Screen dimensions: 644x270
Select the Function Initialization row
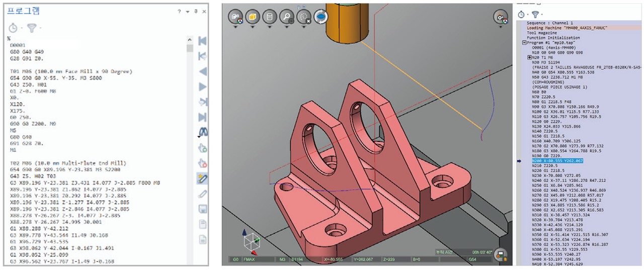[x=552, y=38]
